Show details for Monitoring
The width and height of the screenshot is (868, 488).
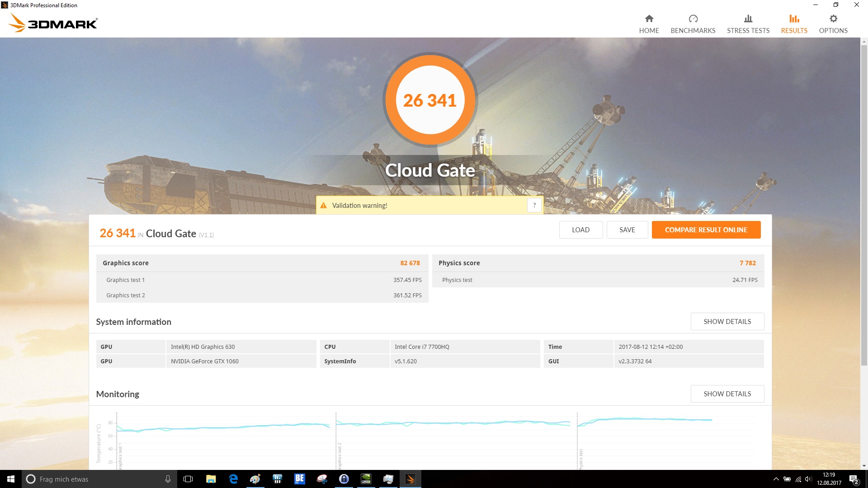tap(727, 394)
